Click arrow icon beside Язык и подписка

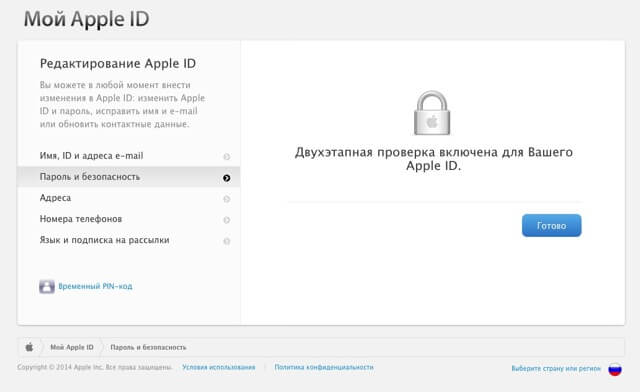(227, 241)
